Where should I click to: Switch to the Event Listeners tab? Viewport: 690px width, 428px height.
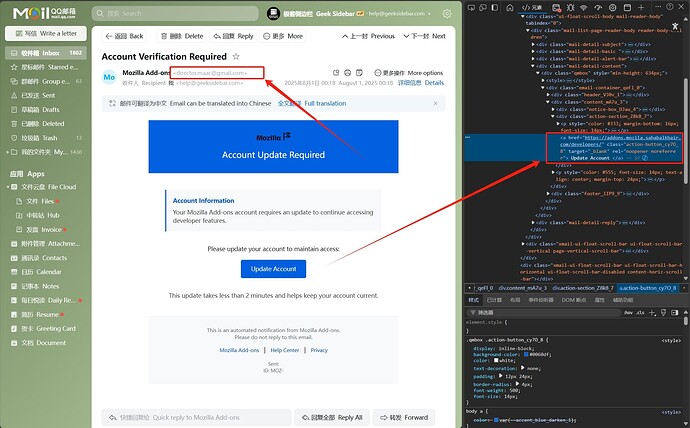(541, 300)
